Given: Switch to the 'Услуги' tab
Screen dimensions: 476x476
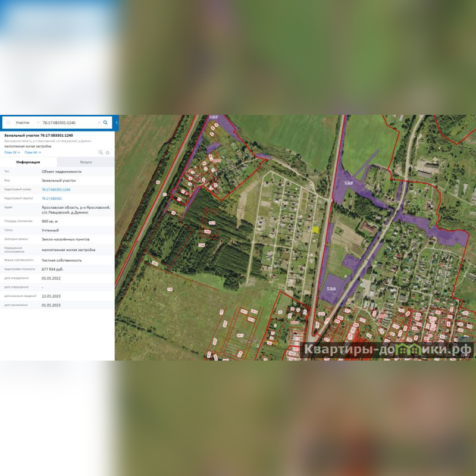Looking at the screenshot, I should pyautogui.click(x=86, y=162).
